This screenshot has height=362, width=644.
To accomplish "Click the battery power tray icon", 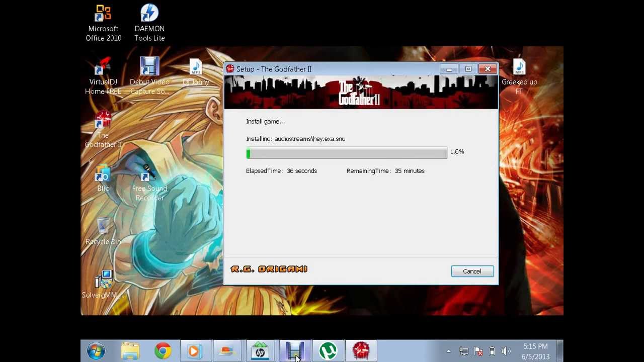I will (x=492, y=351).
